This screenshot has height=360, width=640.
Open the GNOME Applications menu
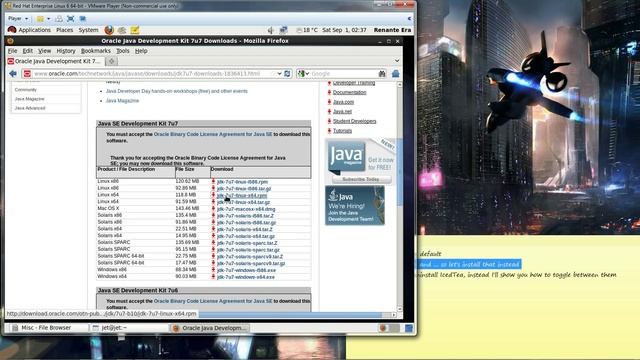(x=29, y=30)
